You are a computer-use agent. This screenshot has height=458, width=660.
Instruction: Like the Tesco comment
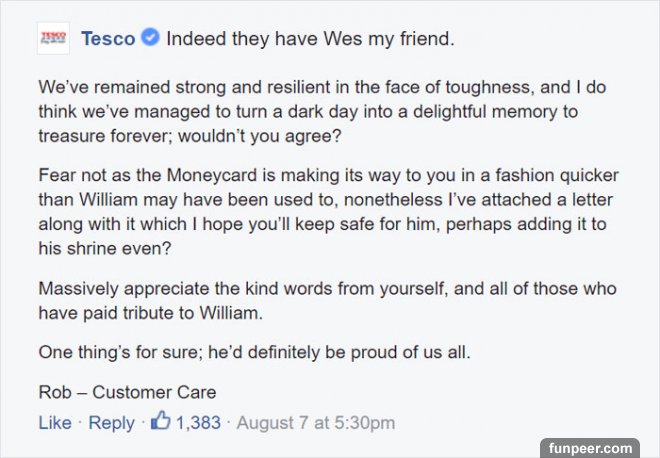[54, 423]
